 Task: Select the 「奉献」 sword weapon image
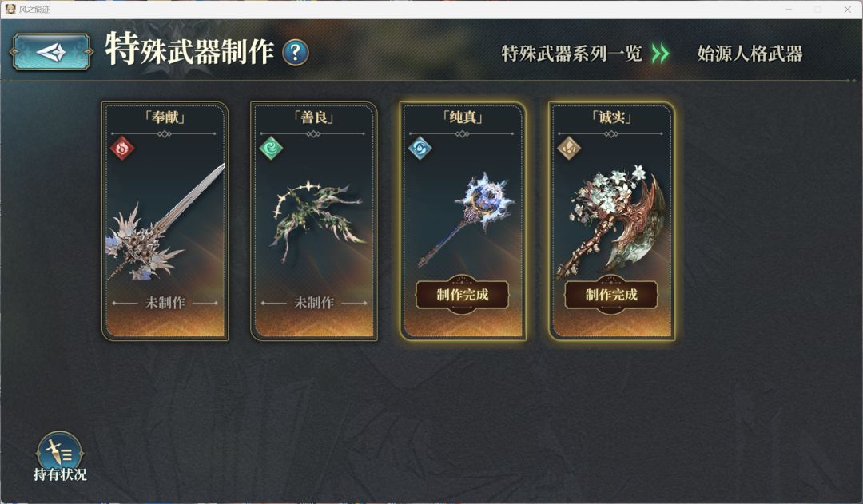point(165,221)
